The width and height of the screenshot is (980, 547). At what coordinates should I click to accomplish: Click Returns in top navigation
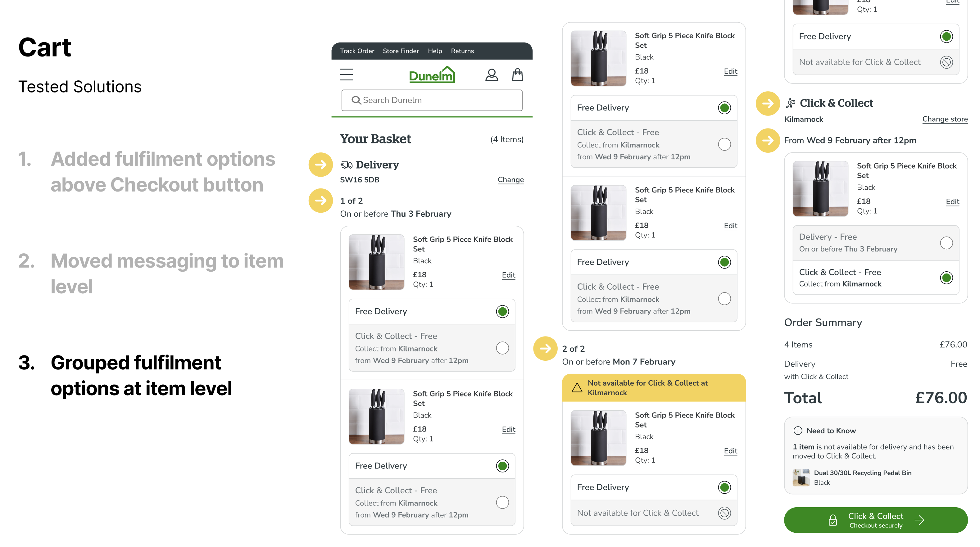point(462,51)
